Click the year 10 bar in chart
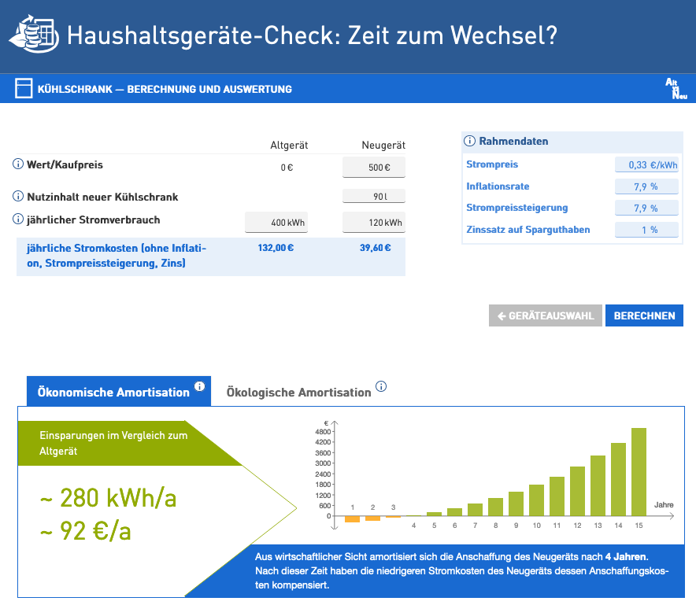 click(x=536, y=500)
